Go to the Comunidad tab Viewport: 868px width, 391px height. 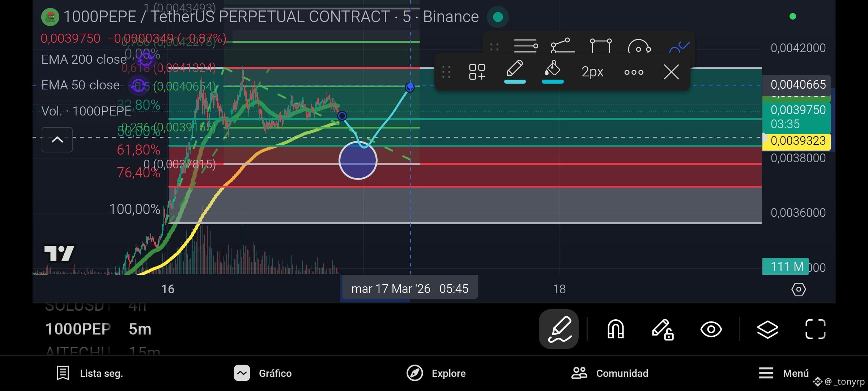click(610, 373)
